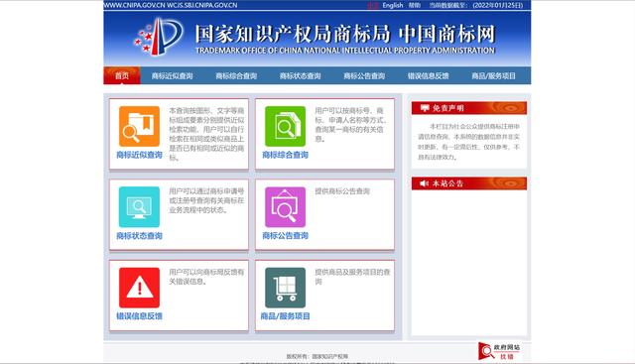Click the 商品/服务项目 blue text label
635x364 pixels.
pyautogui.click(x=285, y=316)
